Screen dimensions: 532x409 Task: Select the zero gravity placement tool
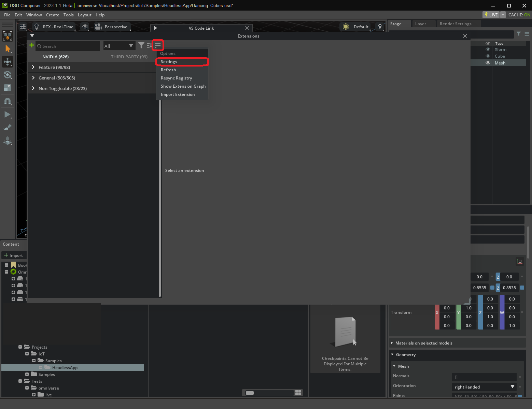8,141
